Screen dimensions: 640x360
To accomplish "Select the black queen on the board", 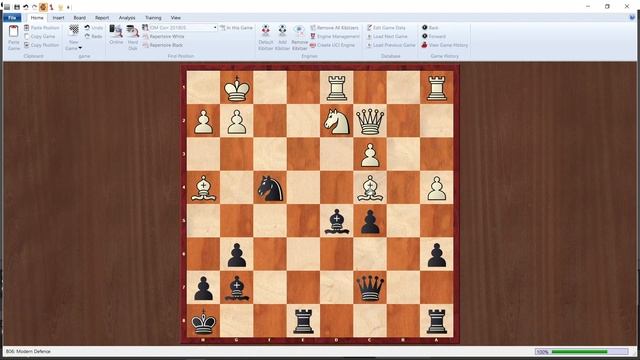I will pyautogui.click(x=370, y=288).
